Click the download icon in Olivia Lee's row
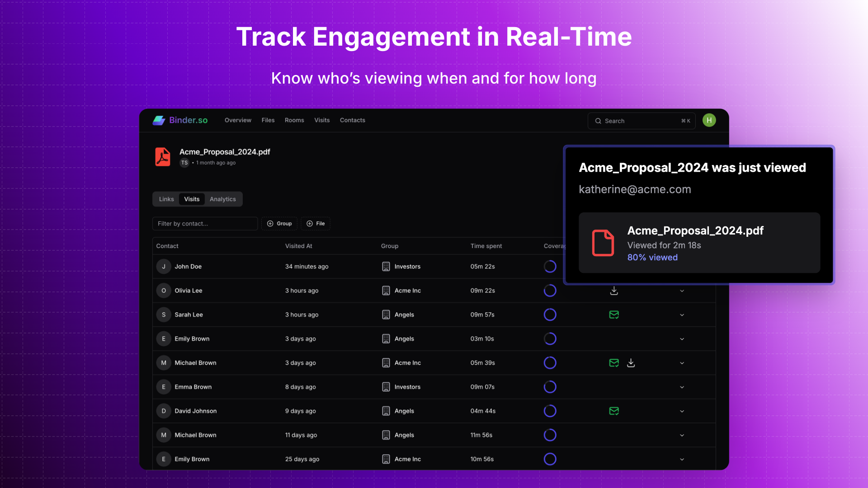868x488 pixels. tap(613, 291)
